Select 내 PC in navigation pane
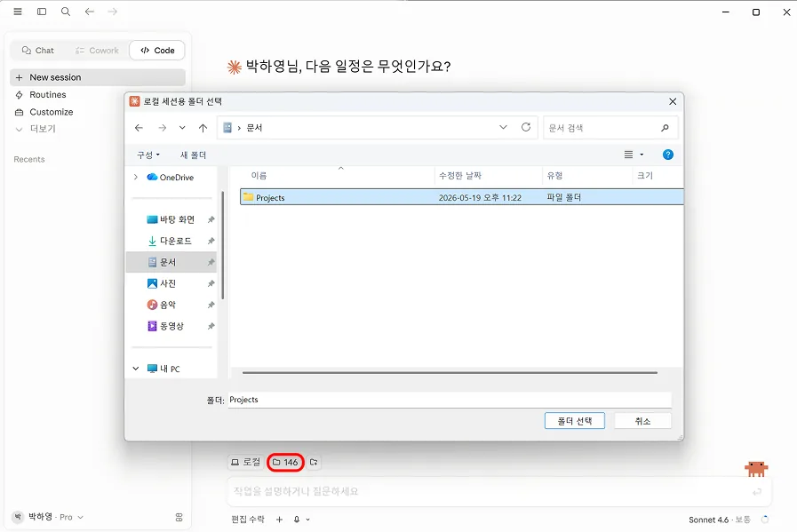This screenshot has width=797, height=532. [163, 369]
